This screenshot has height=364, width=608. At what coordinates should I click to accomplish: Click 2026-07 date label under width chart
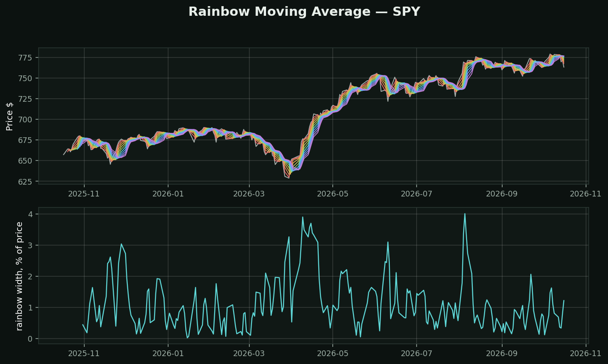(416, 353)
